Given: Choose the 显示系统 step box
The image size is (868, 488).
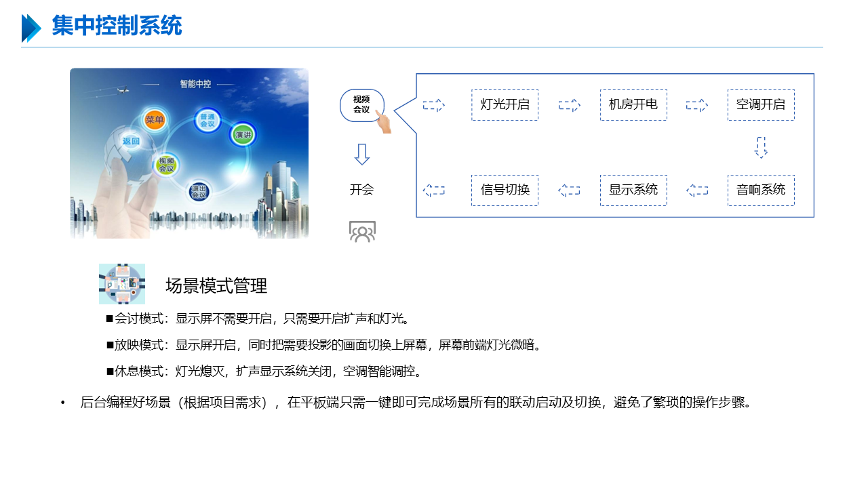Looking at the screenshot, I should click(x=633, y=190).
